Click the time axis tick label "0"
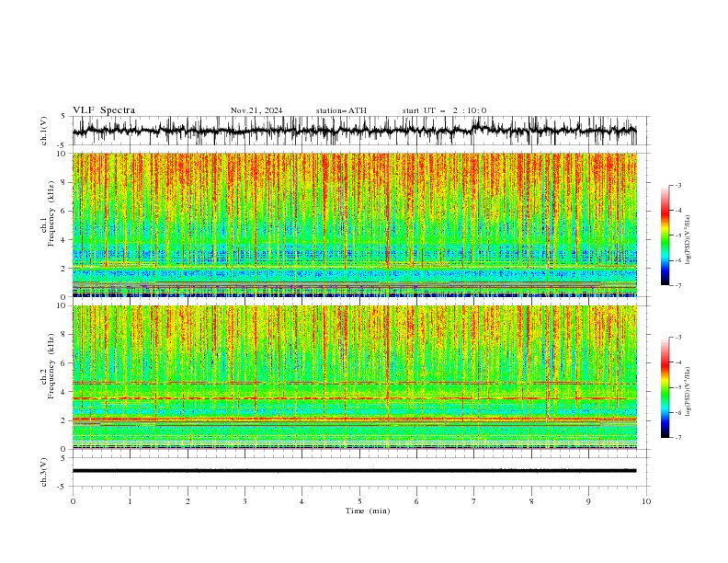The height and width of the screenshot is (563, 728). (73, 501)
